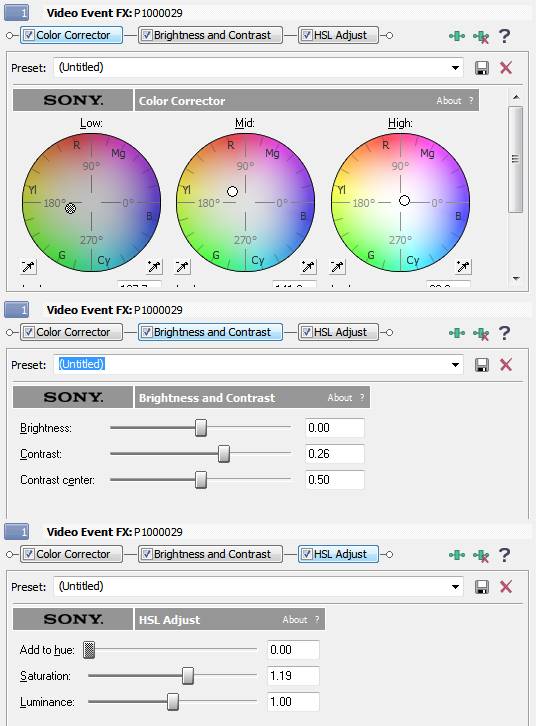The height and width of the screenshot is (726, 536).
Task: Open Plug-In Chain icon in HSL Adjust panel
Action: 457,555
